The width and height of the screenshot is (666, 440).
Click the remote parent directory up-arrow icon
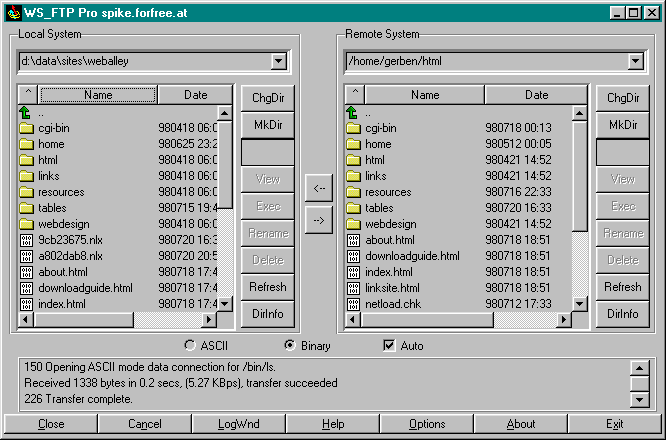(353, 113)
